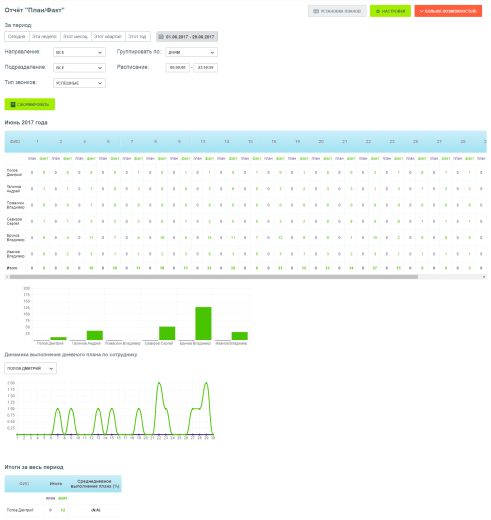Expand the Тип звонков dropdown
This screenshot has height=520, width=491.
[x=79, y=83]
